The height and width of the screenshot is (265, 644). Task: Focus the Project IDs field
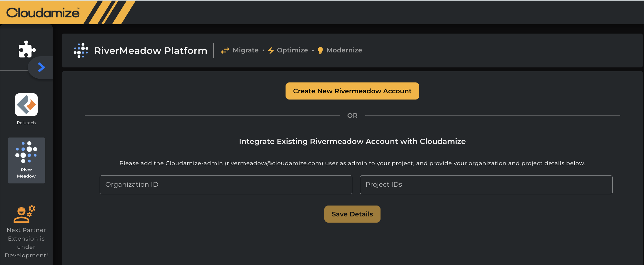pos(486,185)
